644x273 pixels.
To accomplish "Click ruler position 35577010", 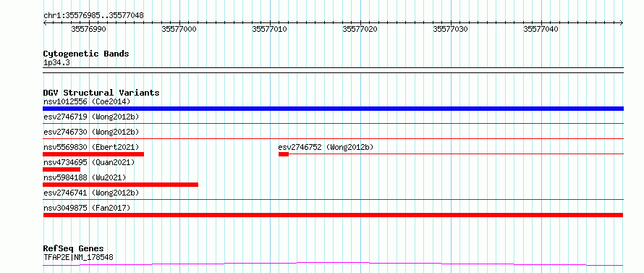I will pyautogui.click(x=269, y=29).
